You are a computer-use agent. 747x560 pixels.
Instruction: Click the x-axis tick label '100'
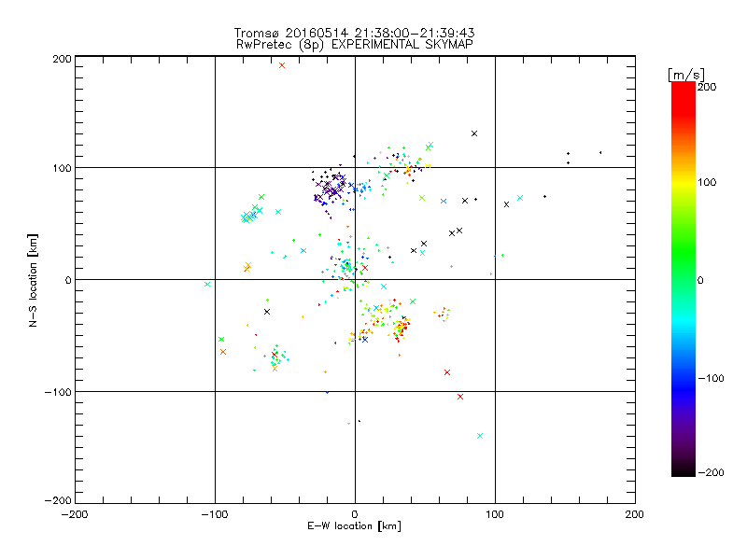click(495, 515)
